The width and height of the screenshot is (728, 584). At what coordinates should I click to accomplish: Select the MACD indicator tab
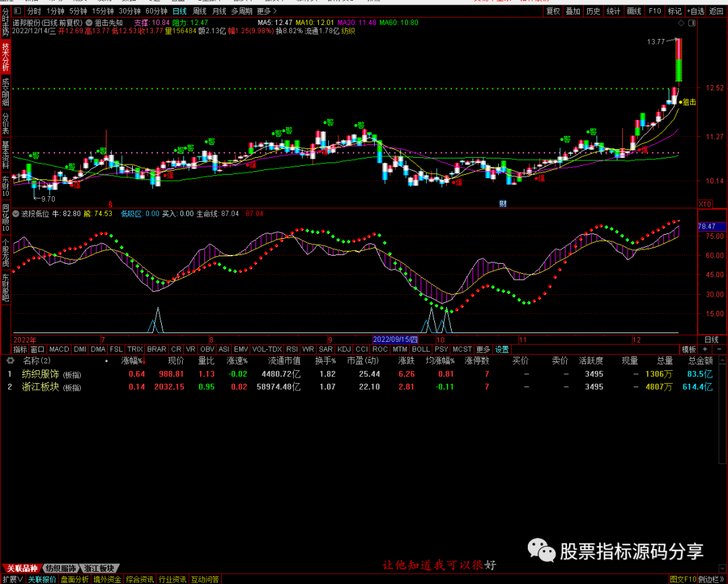click(59, 349)
